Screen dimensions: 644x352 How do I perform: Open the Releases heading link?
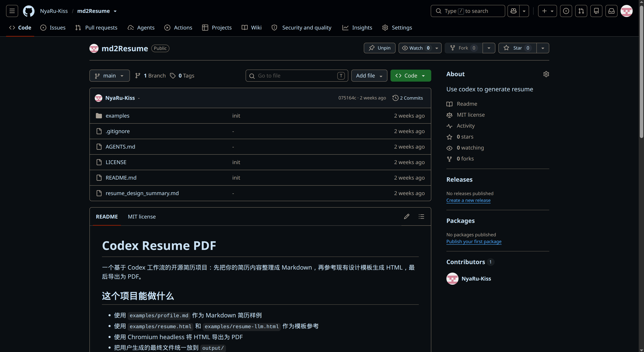click(x=459, y=180)
